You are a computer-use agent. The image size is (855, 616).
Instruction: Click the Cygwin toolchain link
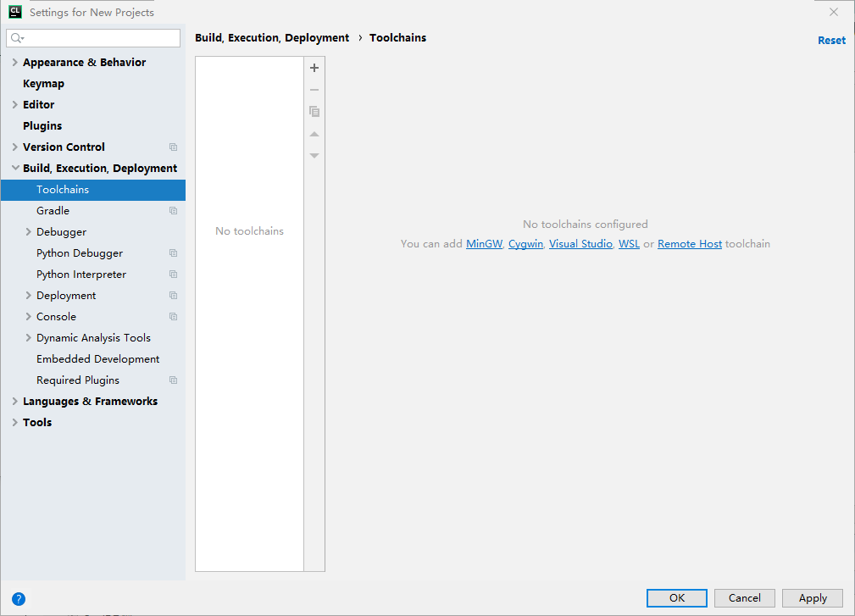[x=525, y=244]
